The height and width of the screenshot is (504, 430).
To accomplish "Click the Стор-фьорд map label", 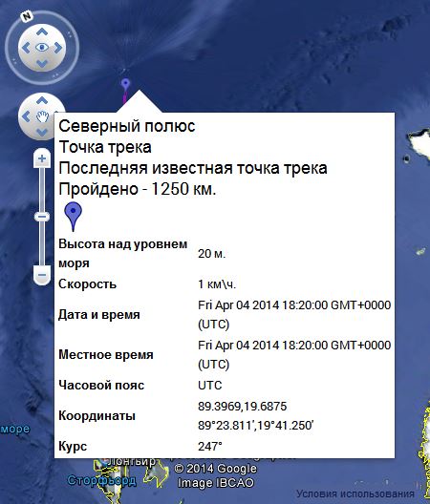I will pyautogui.click(x=101, y=481).
